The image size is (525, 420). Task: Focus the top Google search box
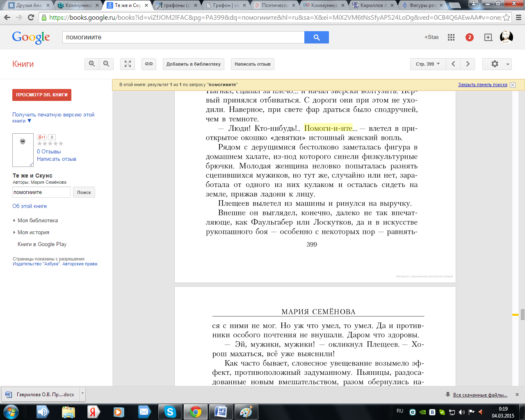pyautogui.click(x=183, y=37)
